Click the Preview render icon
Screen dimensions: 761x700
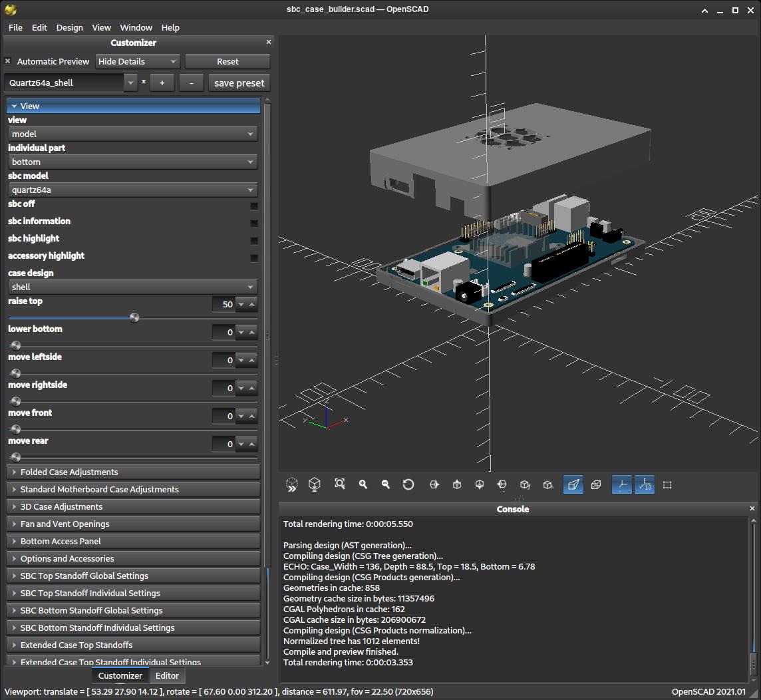tap(291, 484)
